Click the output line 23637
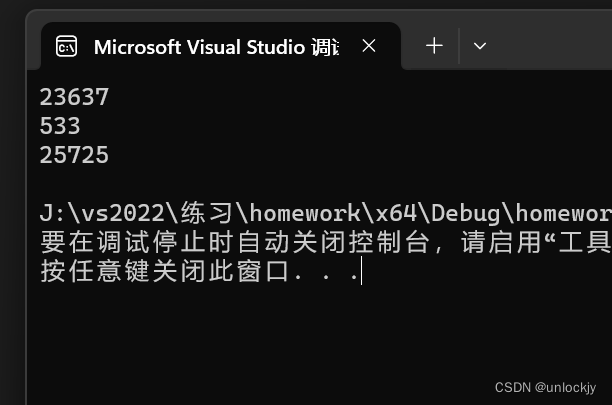This screenshot has width=612, height=405. (x=74, y=97)
